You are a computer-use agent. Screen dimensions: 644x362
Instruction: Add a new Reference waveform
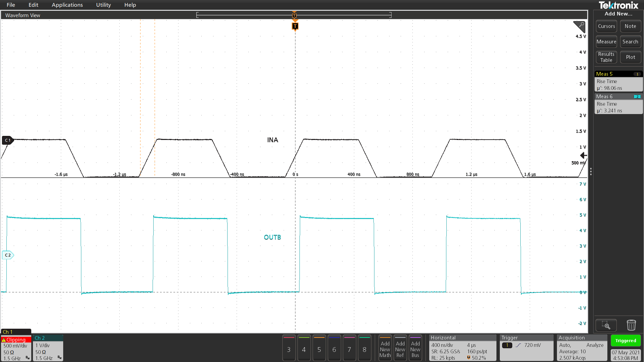(x=400, y=348)
